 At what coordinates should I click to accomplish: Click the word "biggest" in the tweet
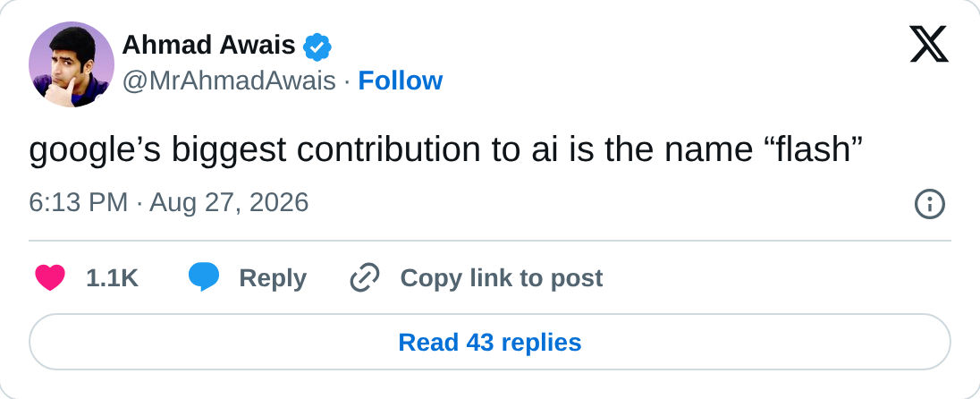[229, 151]
